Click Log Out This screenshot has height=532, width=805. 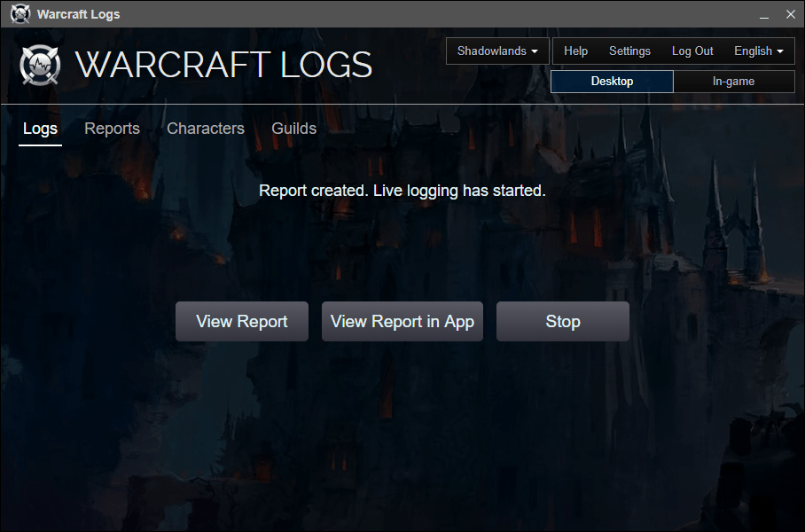692,51
